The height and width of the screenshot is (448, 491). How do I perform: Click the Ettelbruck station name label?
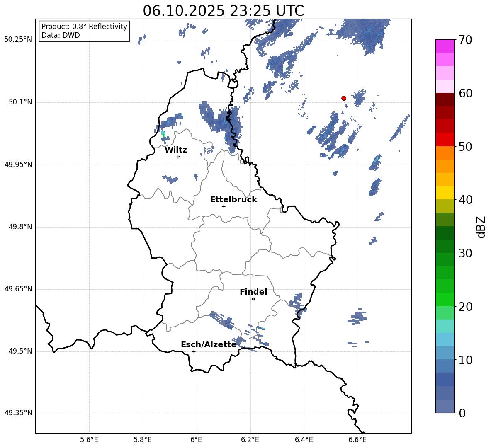[x=233, y=199]
